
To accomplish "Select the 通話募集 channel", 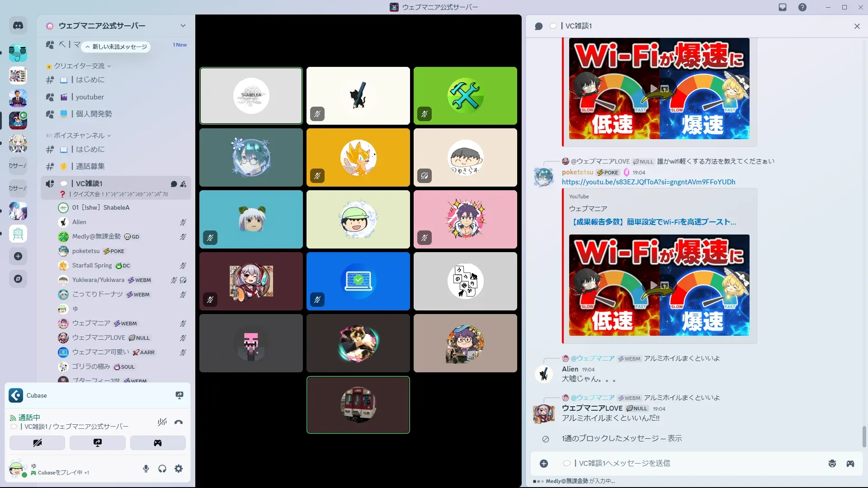I will (90, 166).
